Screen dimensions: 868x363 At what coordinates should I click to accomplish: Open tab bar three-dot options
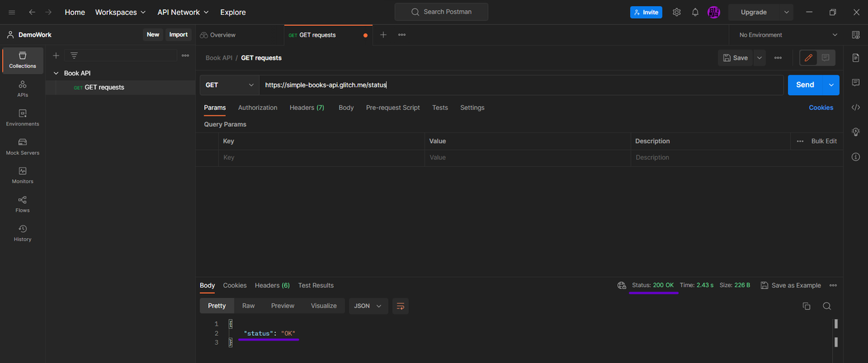(401, 35)
